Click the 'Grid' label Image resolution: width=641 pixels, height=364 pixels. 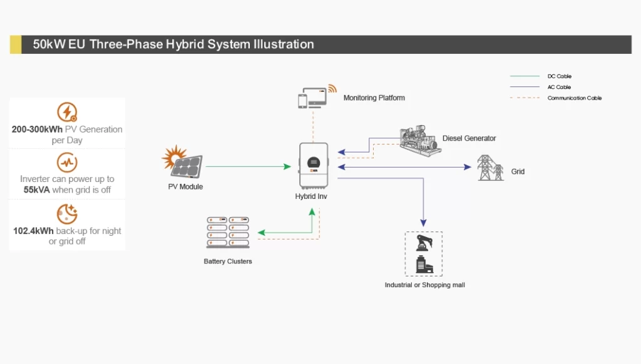point(518,171)
